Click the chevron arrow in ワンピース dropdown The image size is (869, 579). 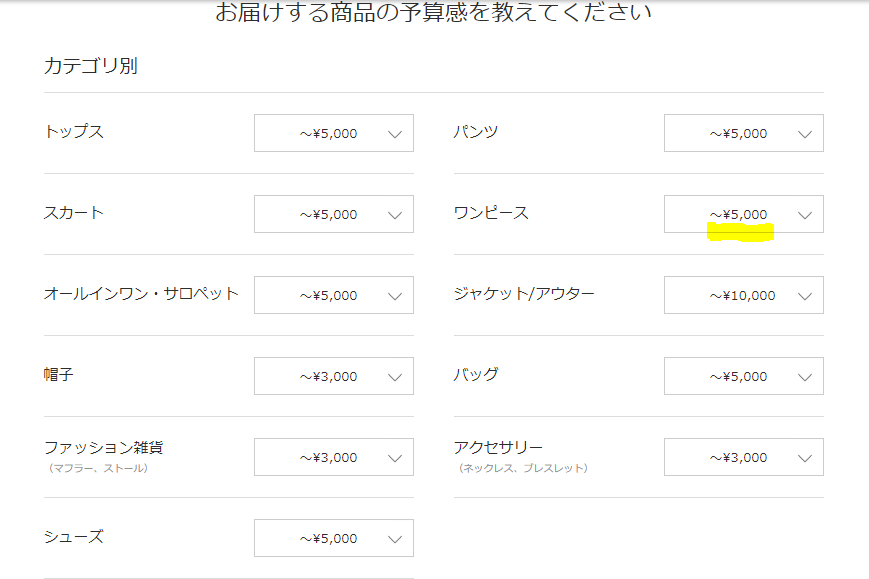805,215
